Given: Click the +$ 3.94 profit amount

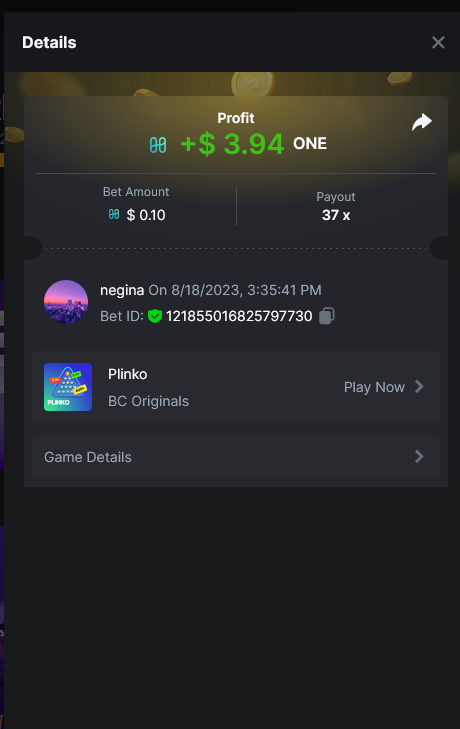Looking at the screenshot, I should point(232,144).
